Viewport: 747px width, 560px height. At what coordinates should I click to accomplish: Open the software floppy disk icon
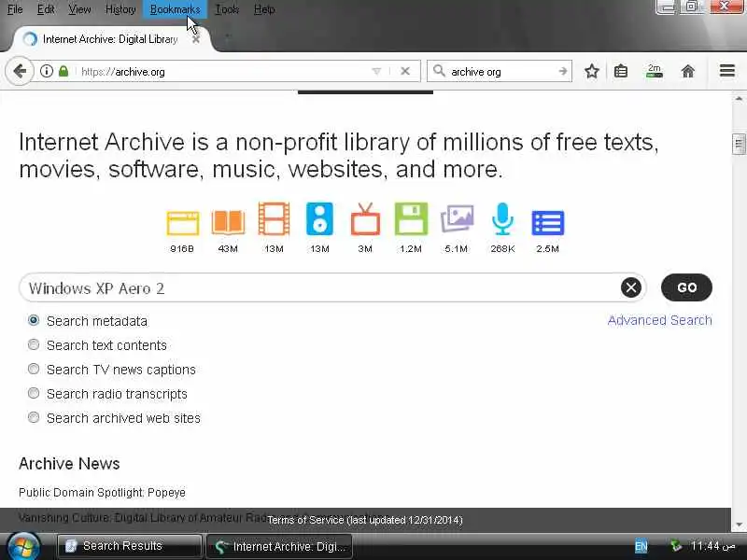(411, 218)
